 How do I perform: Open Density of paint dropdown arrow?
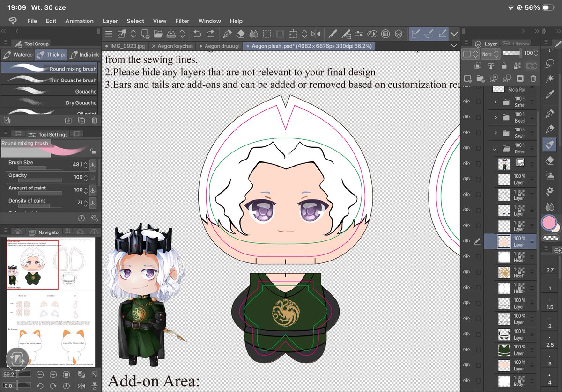pyautogui.click(x=93, y=203)
